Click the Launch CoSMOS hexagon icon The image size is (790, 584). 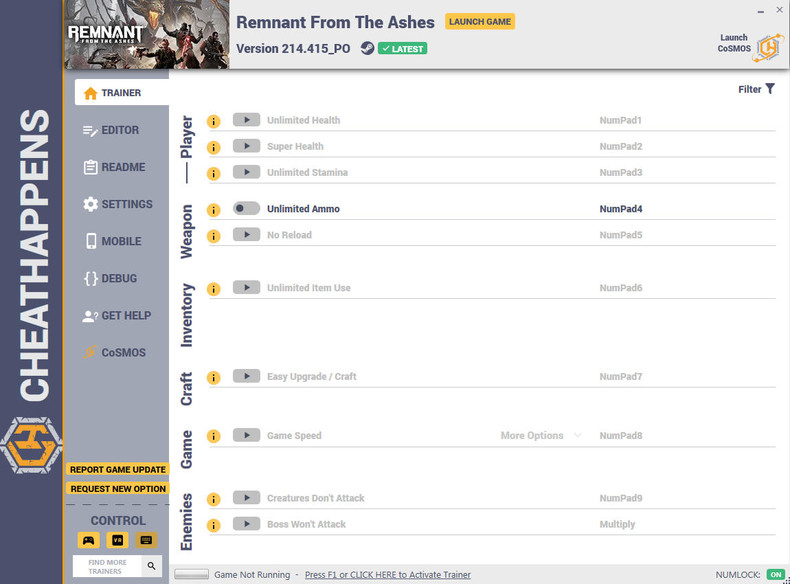coord(768,48)
